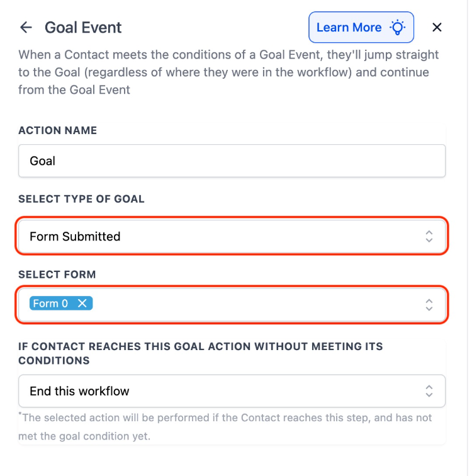Click the Goal Event panel title
Screen dimensions: 472x476
pos(83,28)
